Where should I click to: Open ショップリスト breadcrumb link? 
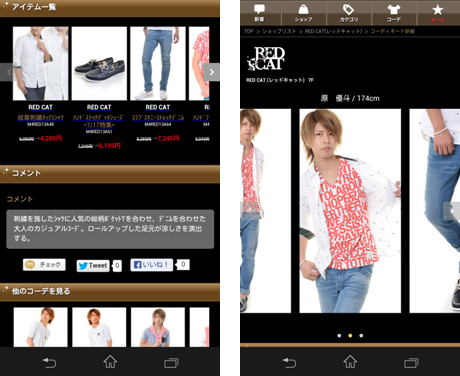pyautogui.click(x=279, y=31)
